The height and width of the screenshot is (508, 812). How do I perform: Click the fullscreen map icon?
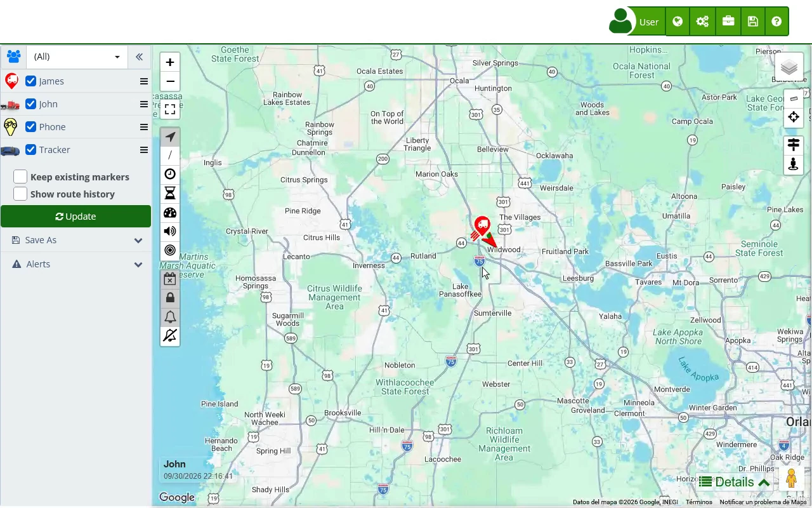pyautogui.click(x=170, y=109)
